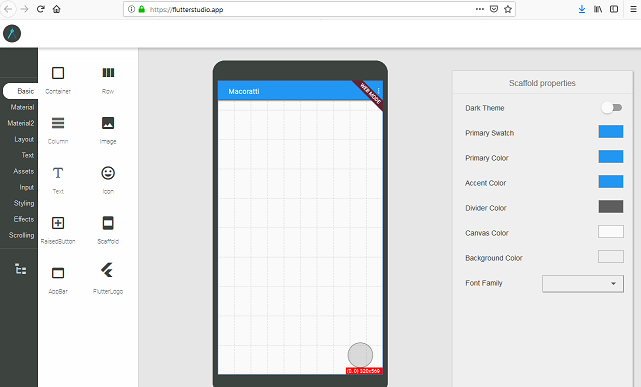Click the Flutter Studio logo

click(12, 34)
